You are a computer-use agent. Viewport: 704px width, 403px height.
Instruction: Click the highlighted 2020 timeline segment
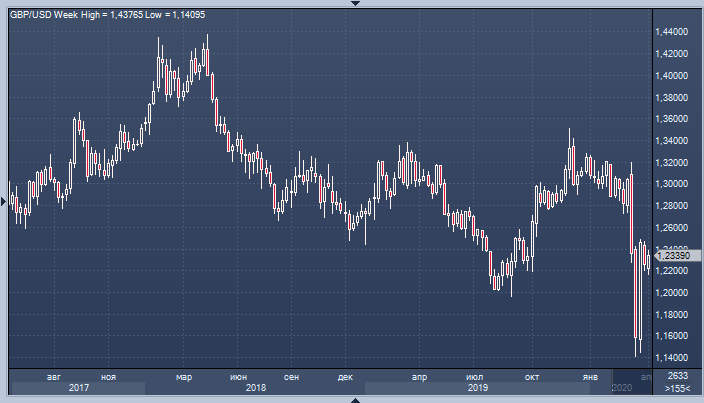pos(621,387)
